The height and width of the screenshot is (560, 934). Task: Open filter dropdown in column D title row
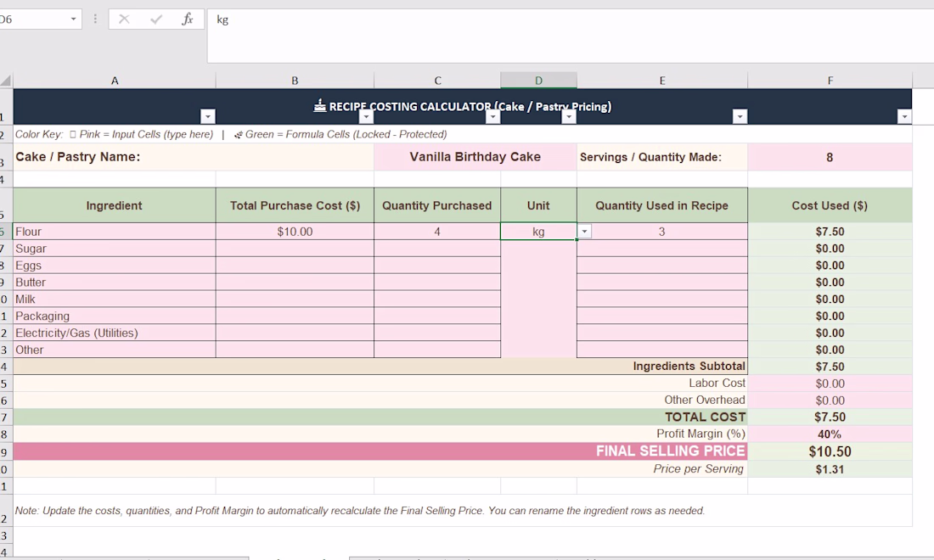tap(569, 116)
